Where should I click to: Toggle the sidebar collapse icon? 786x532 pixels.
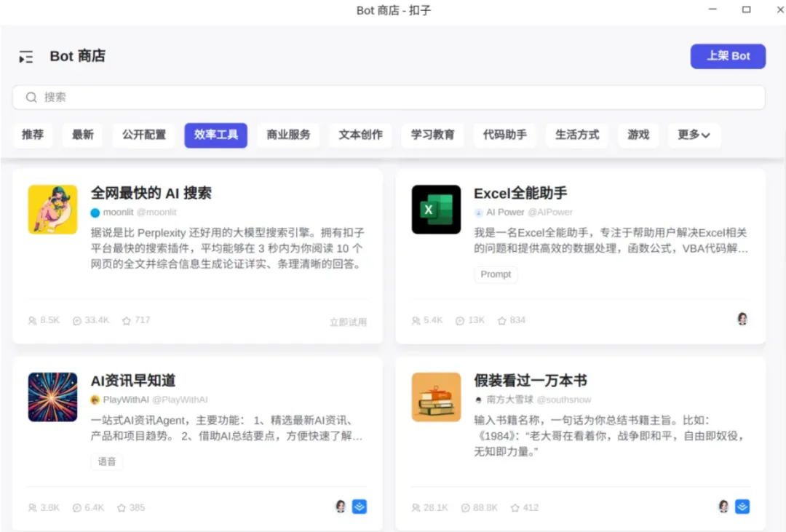point(26,57)
